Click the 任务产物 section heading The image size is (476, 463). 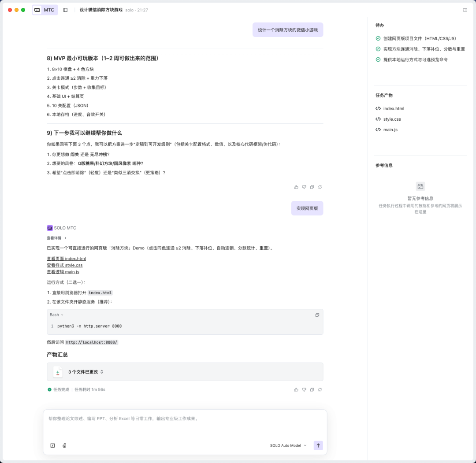(x=384, y=95)
